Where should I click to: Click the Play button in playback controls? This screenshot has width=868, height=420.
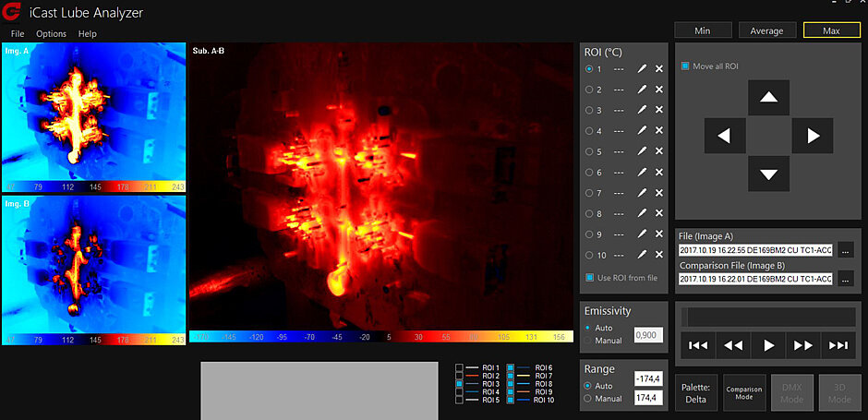tap(768, 345)
